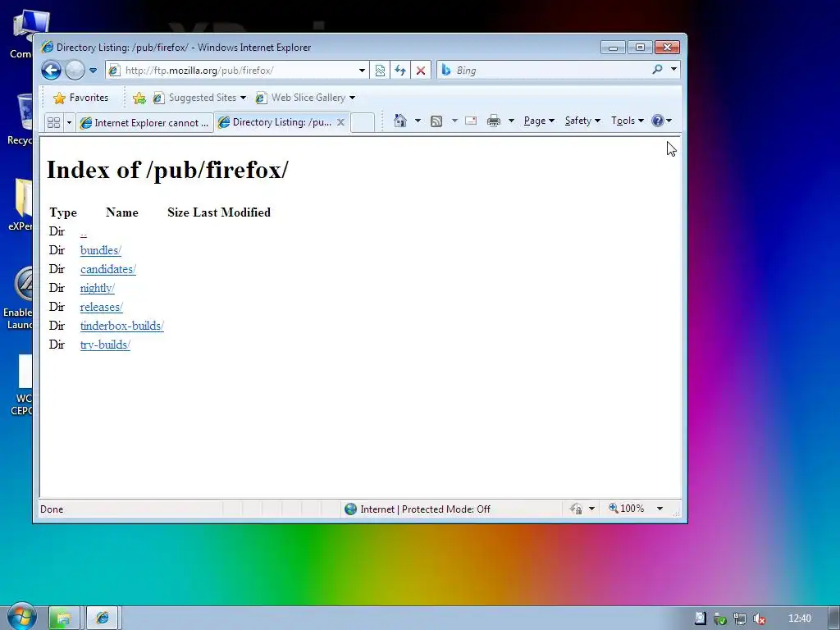
Task: Click the Internet zone globe icon in status bar
Action: pos(350,509)
